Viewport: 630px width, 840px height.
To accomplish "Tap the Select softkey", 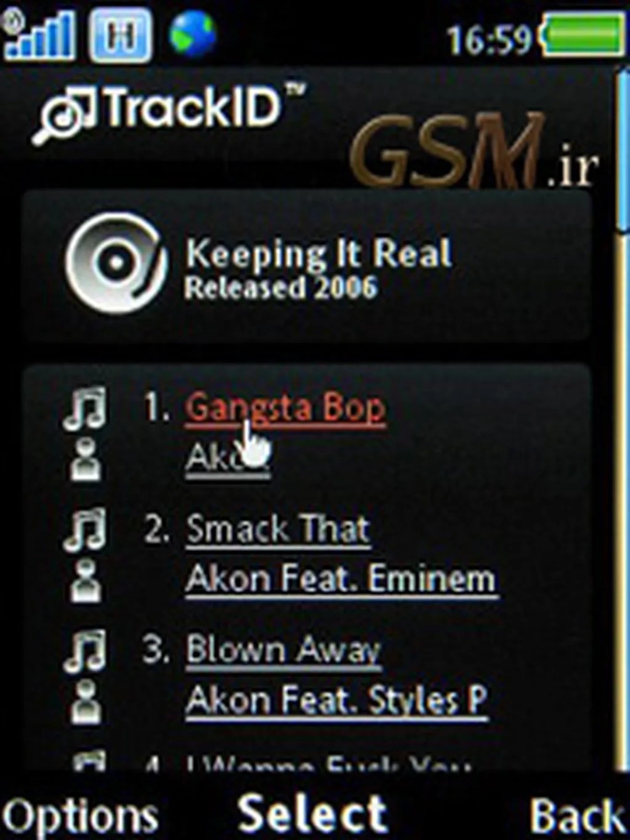I will click(313, 814).
